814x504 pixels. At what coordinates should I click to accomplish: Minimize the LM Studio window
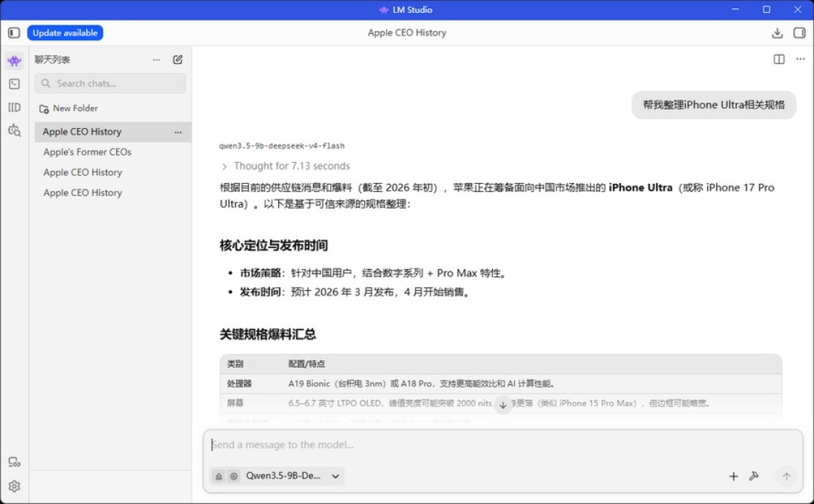tap(735, 9)
